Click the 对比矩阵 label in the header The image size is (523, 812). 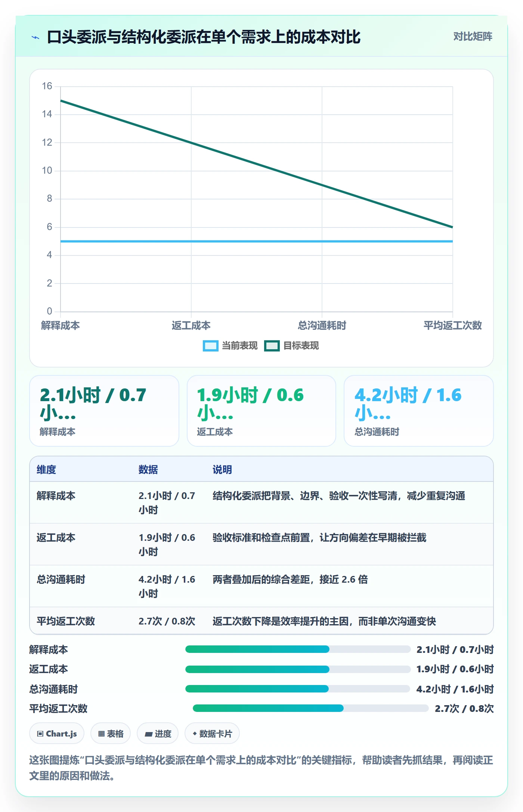click(473, 36)
